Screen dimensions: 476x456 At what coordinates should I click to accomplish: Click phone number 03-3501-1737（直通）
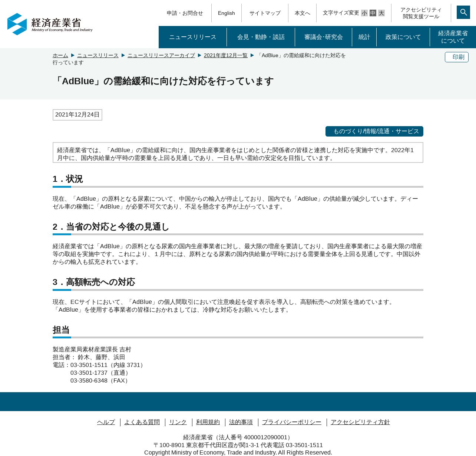pos(100,373)
